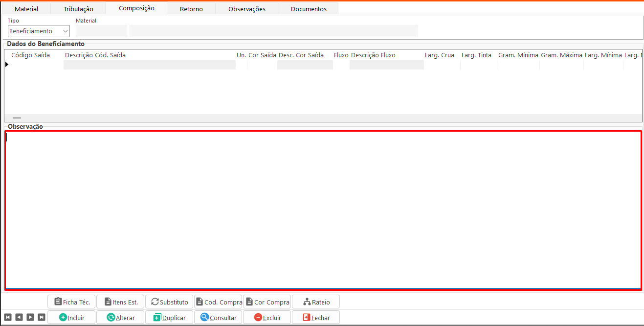Close the window with Fechar
The width and height of the screenshot is (644, 326).
click(x=316, y=317)
